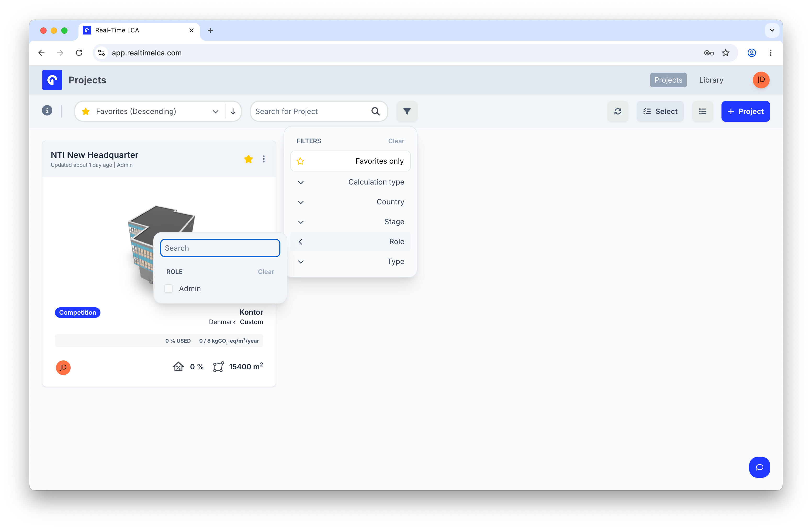The width and height of the screenshot is (812, 529).
Task: Click the search magnifier icon
Action: [375, 111]
